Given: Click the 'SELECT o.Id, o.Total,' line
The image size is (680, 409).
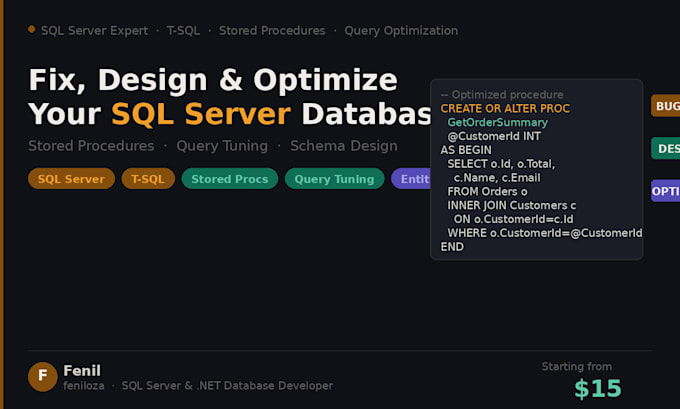Looking at the screenshot, I should coord(501,164).
